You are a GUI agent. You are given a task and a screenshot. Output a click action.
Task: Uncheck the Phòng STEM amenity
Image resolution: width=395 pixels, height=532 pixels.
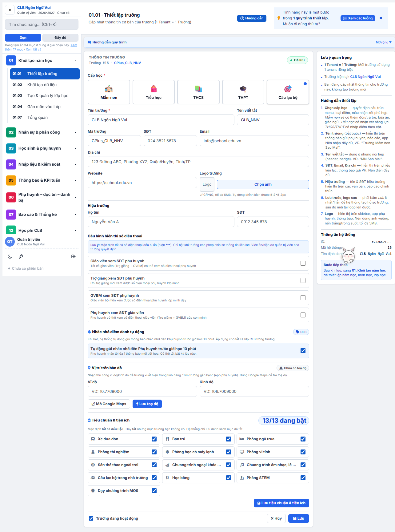click(x=303, y=478)
